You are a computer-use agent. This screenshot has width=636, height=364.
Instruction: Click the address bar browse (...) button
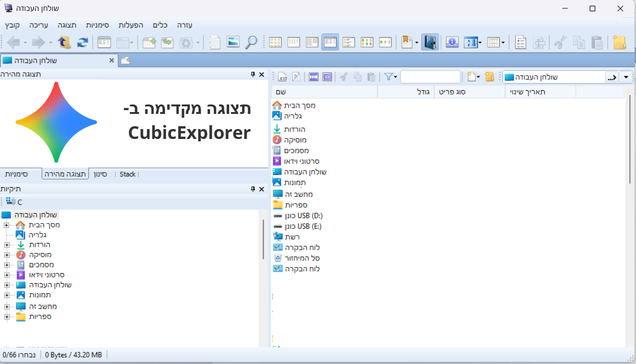click(x=611, y=77)
